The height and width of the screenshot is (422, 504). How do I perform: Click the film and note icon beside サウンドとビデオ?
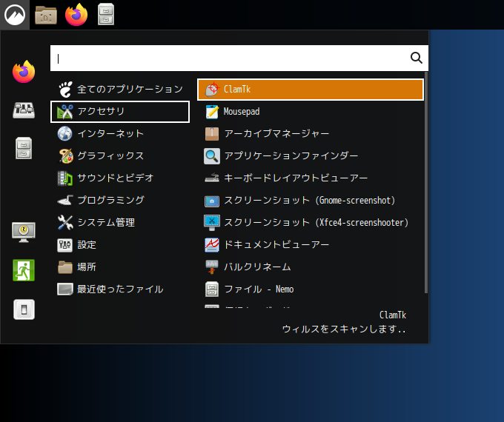[x=65, y=178]
